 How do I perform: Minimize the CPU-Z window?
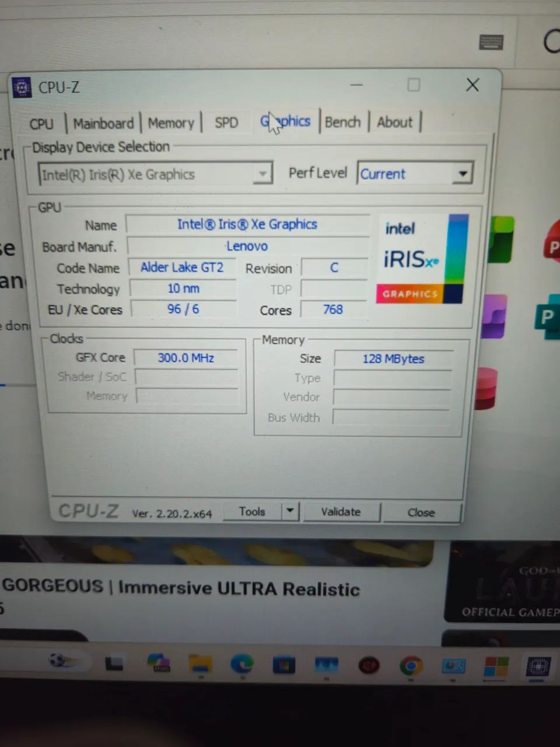click(356, 85)
